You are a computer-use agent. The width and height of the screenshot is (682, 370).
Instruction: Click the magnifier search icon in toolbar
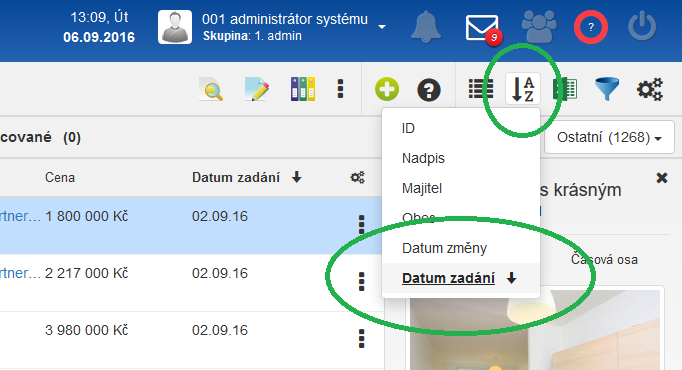(x=211, y=89)
